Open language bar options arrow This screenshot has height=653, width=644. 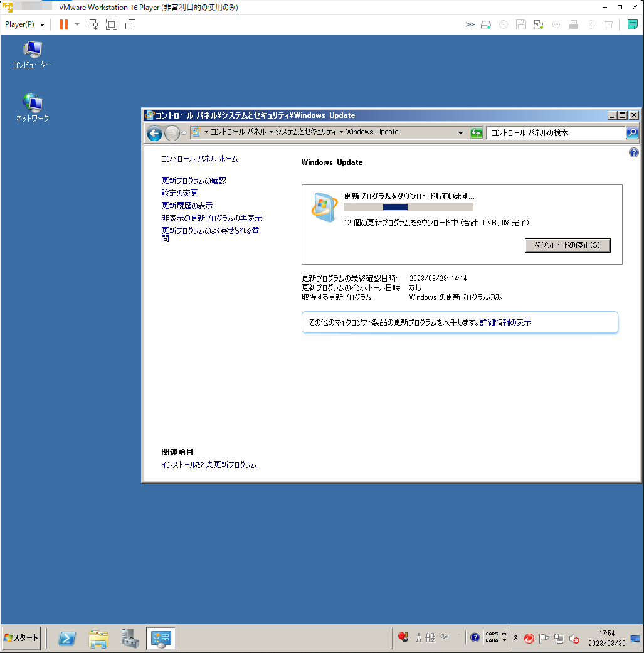point(505,641)
